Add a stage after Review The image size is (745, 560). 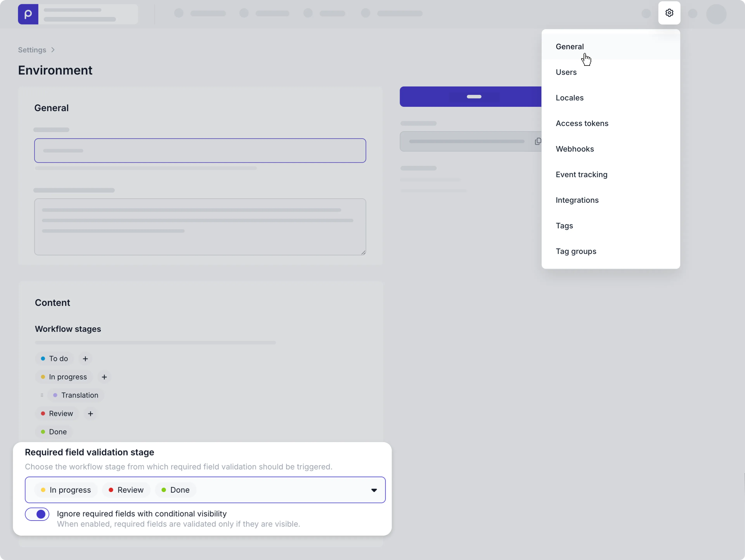(x=90, y=414)
